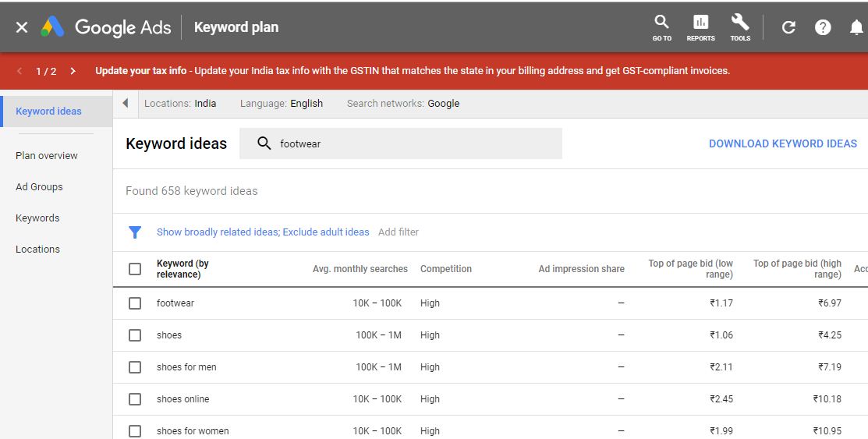Collapse the settings bar left arrow
The width and height of the screenshot is (868, 439).
(x=126, y=104)
